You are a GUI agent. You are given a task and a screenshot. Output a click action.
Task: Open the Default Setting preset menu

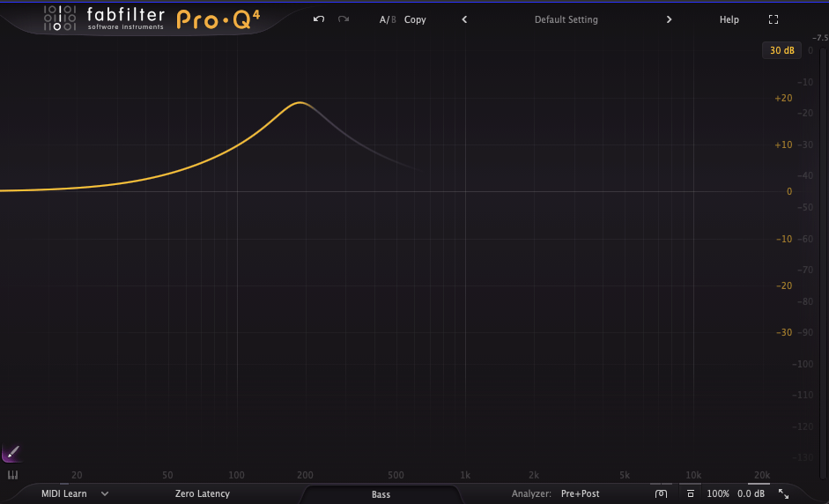(x=566, y=19)
